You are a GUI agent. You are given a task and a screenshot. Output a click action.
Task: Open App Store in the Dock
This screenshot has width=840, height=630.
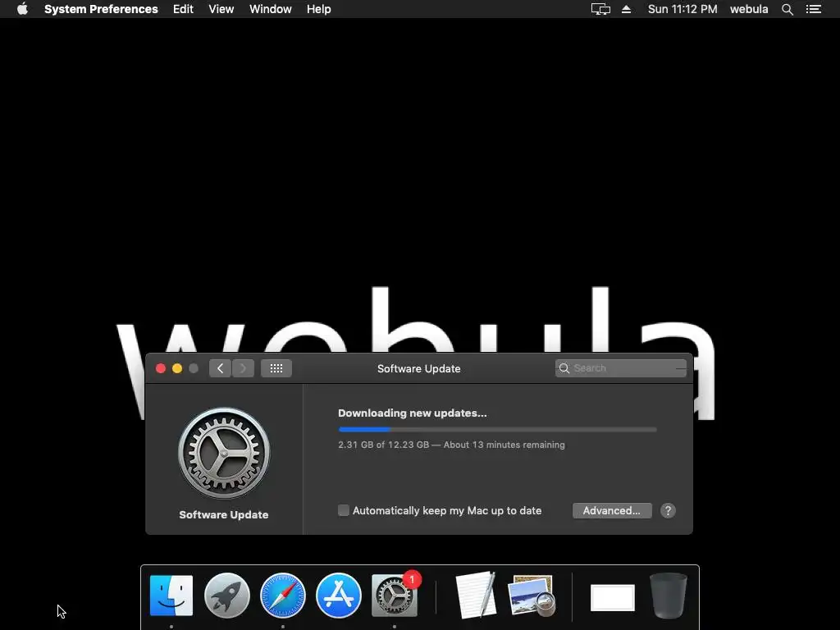pyautogui.click(x=339, y=596)
